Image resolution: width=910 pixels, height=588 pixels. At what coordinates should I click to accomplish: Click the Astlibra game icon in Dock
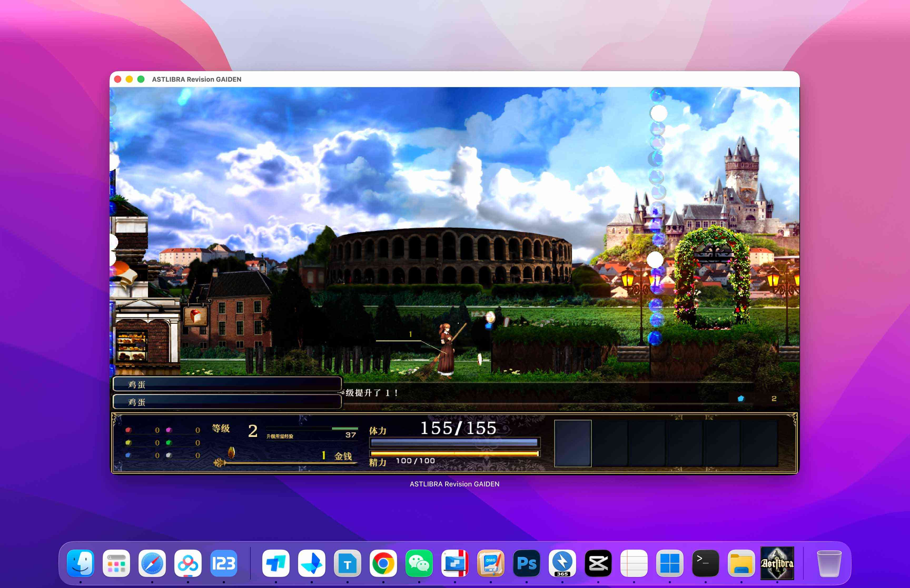[x=777, y=563]
